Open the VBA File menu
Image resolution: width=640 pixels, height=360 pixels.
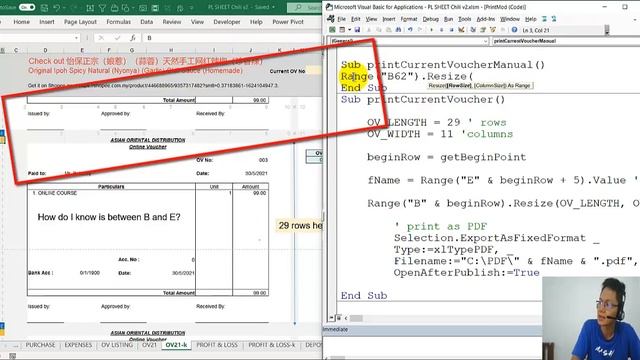click(342, 19)
